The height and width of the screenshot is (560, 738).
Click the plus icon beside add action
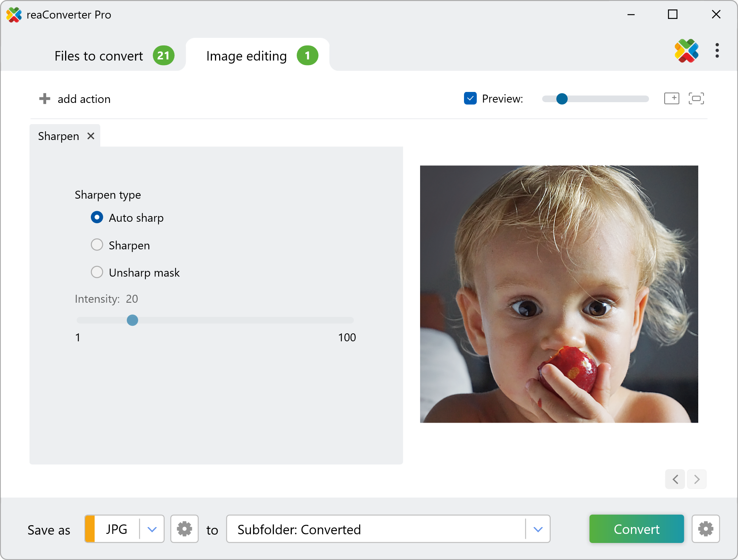pyautogui.click(x=45, y=99)
